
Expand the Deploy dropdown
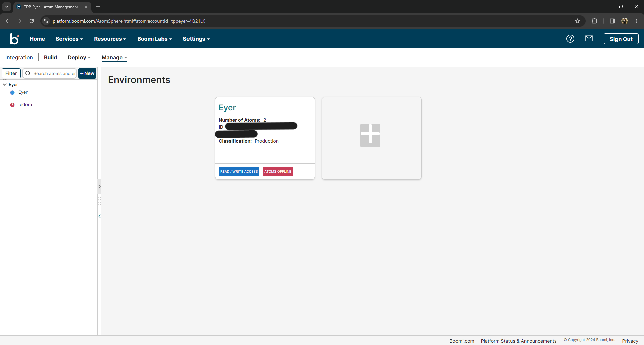79,58
